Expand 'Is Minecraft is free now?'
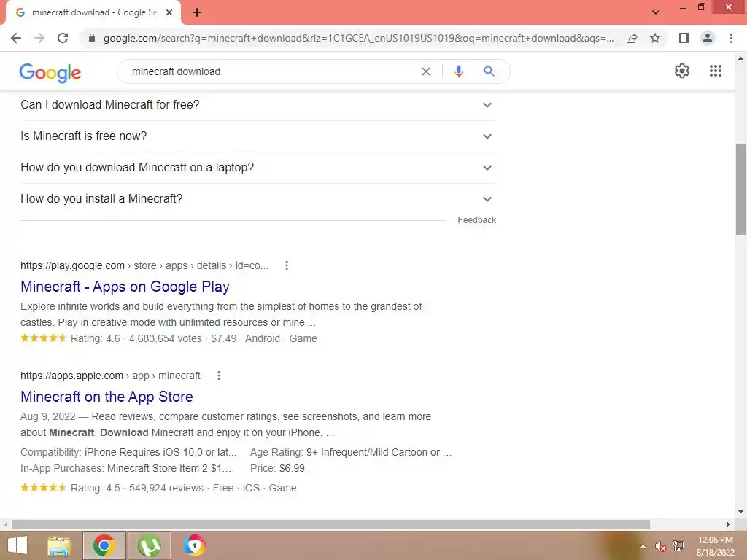 pos(258,136)
